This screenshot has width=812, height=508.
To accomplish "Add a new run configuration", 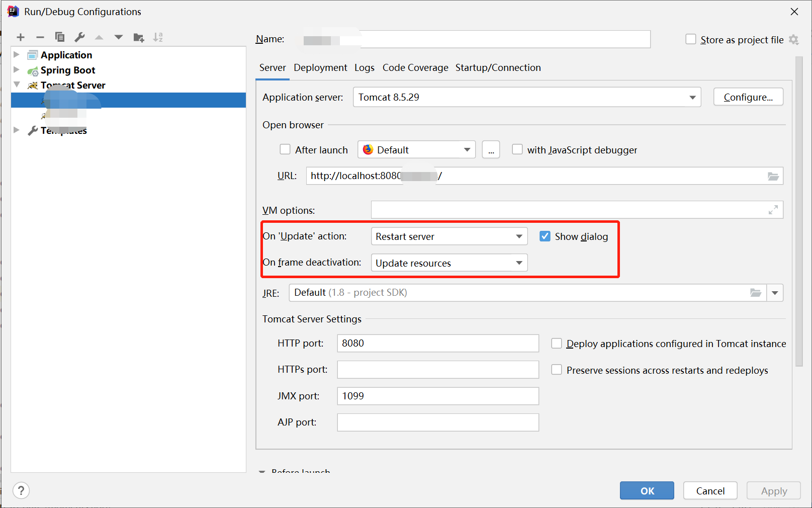I will click(21, 37).
